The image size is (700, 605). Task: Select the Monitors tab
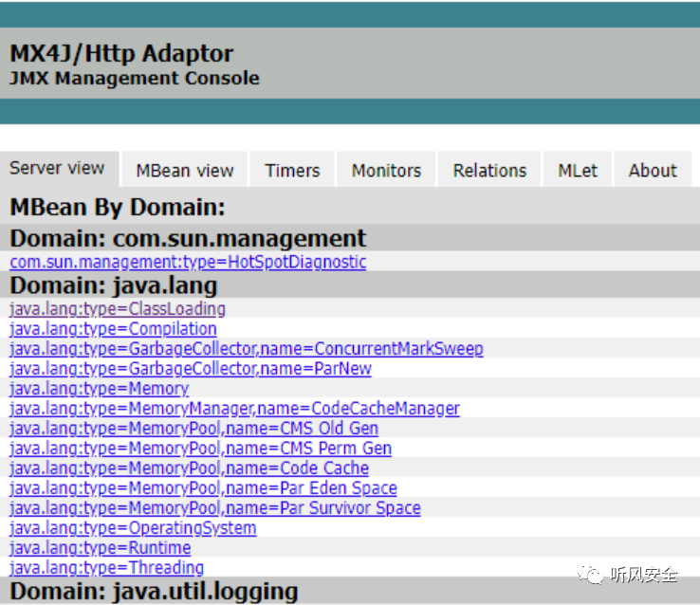tap(386, 171)
